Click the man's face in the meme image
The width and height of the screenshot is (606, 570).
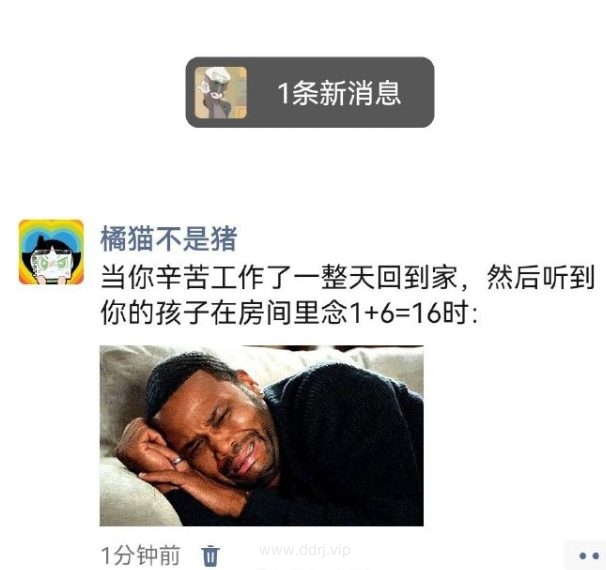[220, 433]
